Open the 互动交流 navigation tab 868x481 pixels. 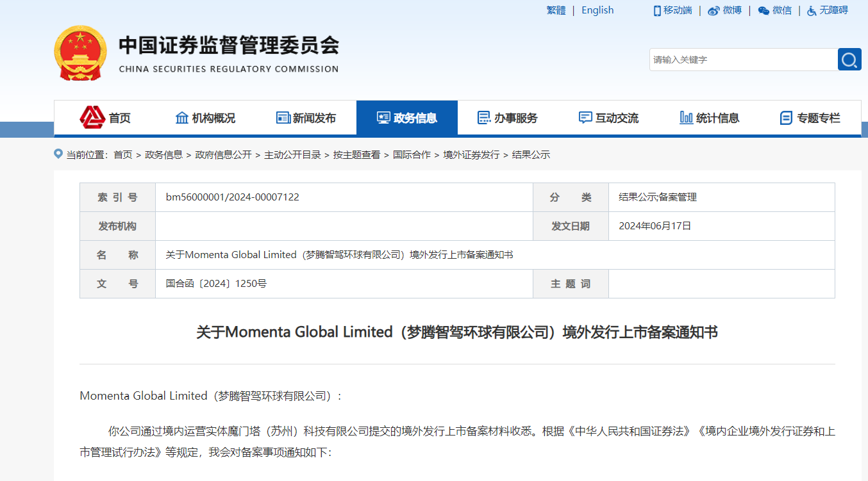click(x=608, y=118)
